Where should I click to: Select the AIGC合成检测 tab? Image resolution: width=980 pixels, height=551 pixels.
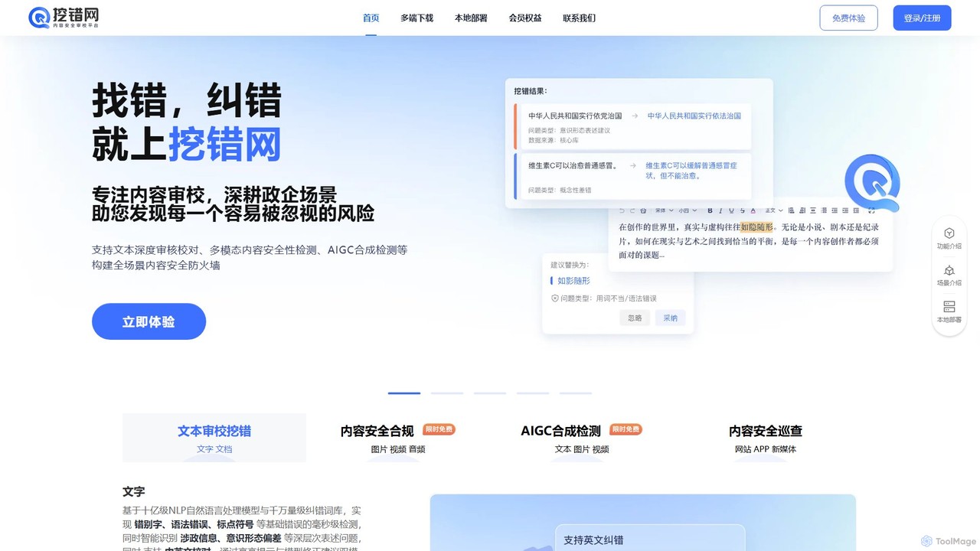582,438
